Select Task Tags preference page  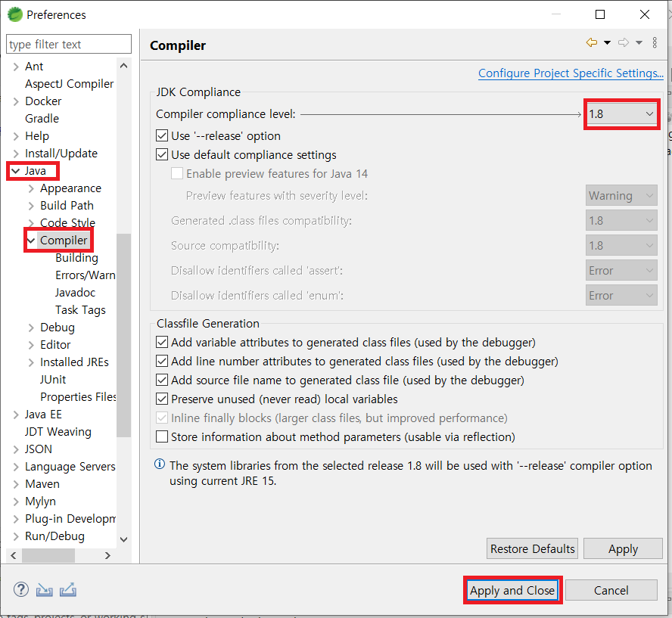pos(80,310)
